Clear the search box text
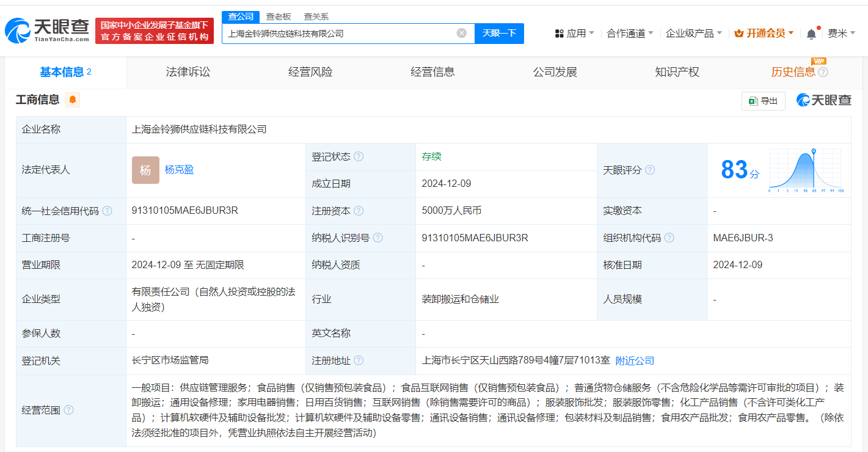 462,33
